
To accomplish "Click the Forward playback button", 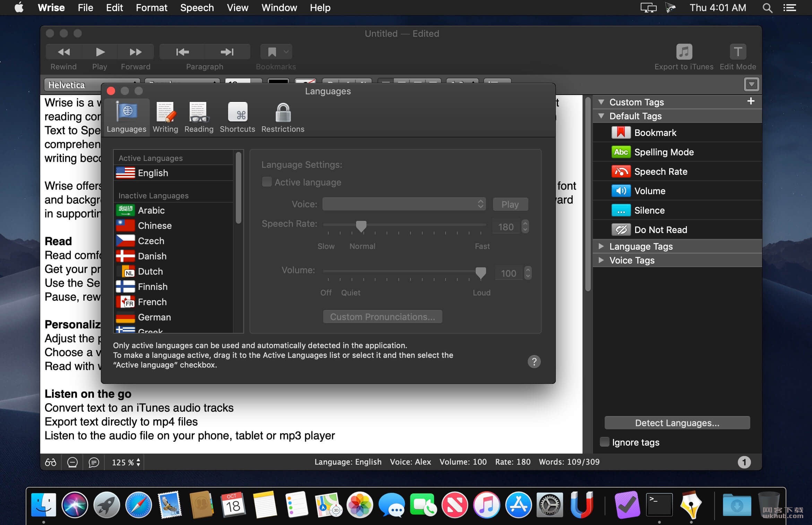I will click(x=136, y=52).
